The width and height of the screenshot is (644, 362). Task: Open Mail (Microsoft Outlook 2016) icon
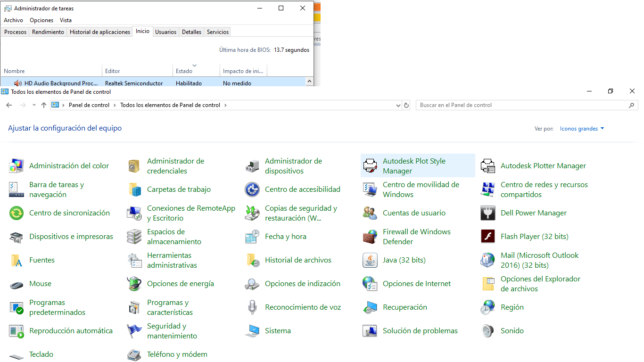click(x=488, y=260)
